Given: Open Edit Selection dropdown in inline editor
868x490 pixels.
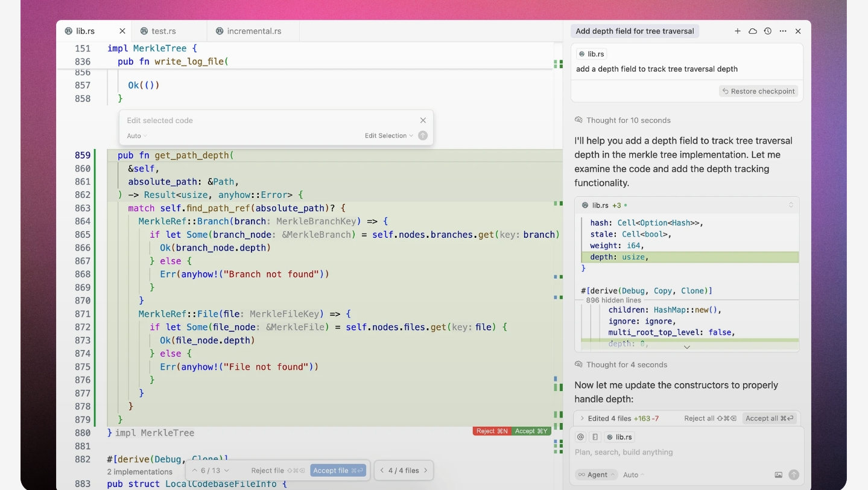Looking at the screenshot, I should 388,136.
